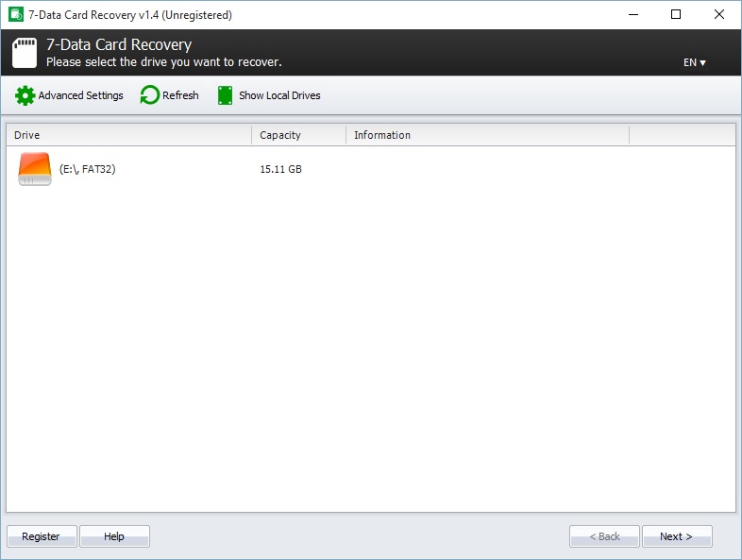Click the Advanced Settings label

click(x=80, y=95)
